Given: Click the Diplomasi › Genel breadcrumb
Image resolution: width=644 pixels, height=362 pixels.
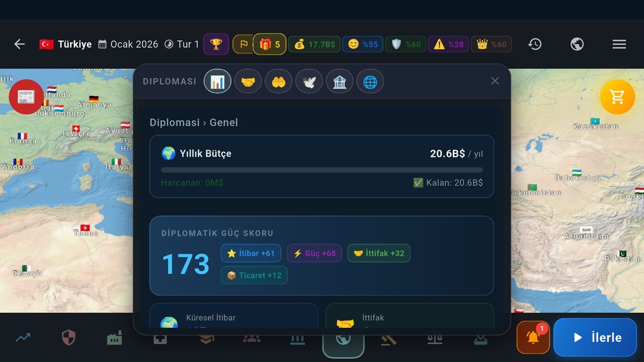Looking at the screenshot, I should [194, 122].
